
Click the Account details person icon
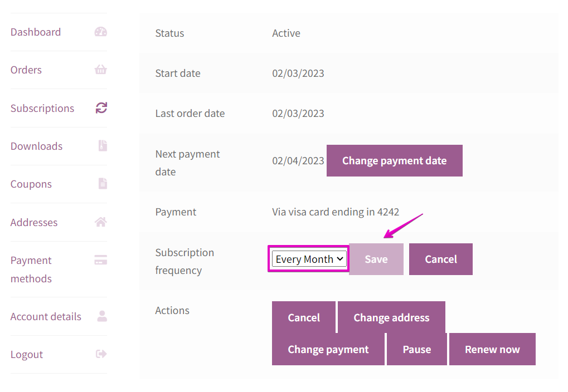(102, 316)
